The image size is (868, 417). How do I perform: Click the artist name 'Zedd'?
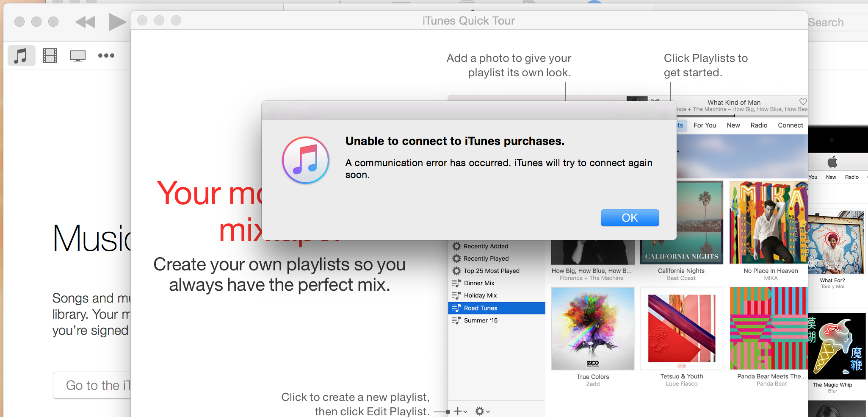(593, 384)
